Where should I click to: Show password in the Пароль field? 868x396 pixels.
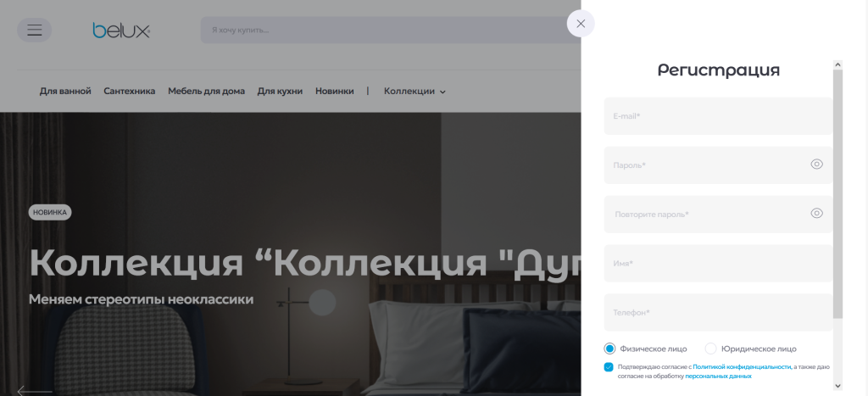click(816, 165)
